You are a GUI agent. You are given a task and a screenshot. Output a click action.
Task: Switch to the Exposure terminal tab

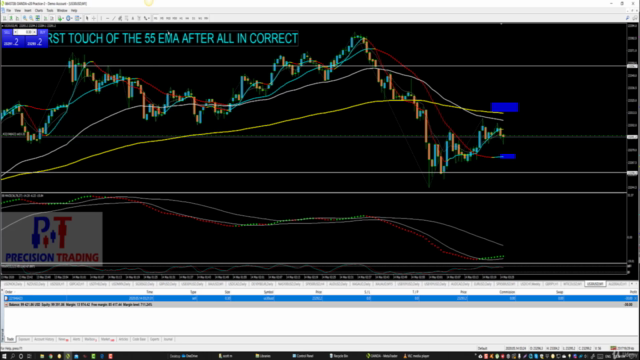24,339
